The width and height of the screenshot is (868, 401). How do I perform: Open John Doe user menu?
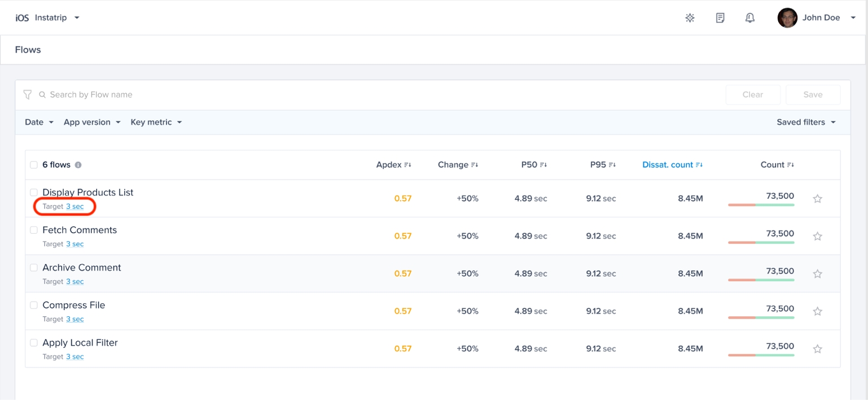(817, 18)
